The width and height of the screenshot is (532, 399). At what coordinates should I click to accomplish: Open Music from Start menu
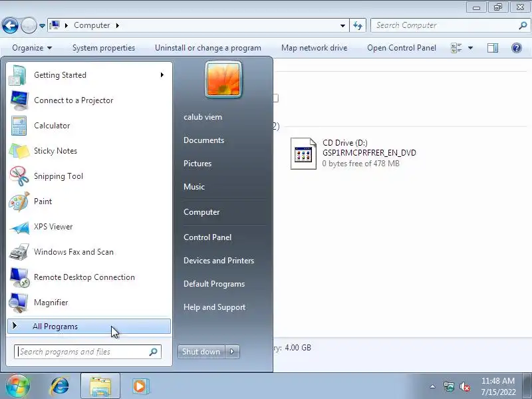coord(194,187)
